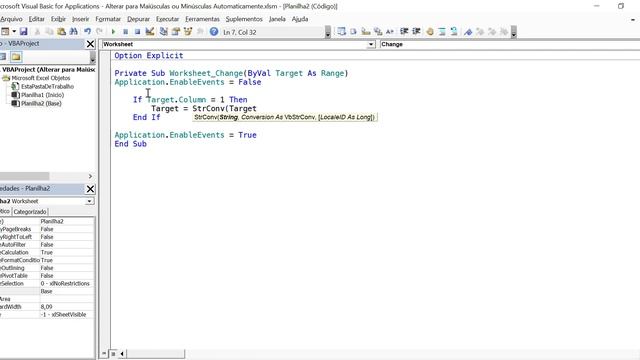Click the Reset (stop) icon
The height and width of the screenshot is (360, 640).
pos(137,31)
